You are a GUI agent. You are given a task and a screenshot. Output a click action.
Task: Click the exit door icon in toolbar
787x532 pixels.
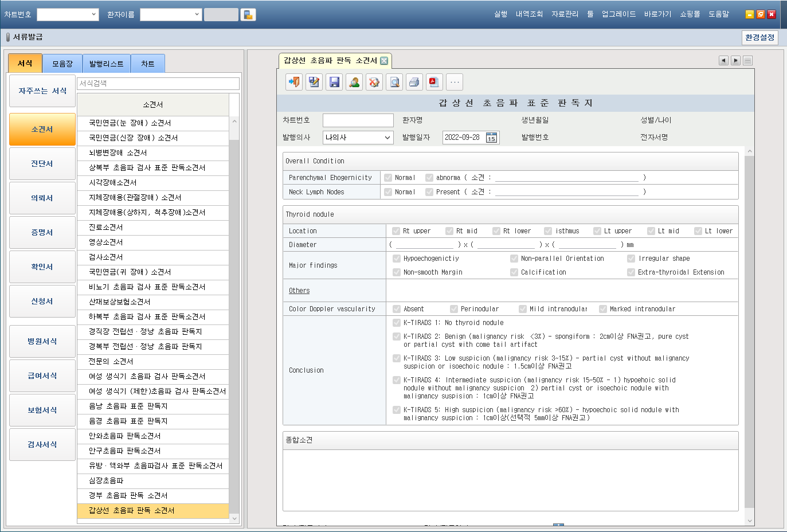coord(294,82)
